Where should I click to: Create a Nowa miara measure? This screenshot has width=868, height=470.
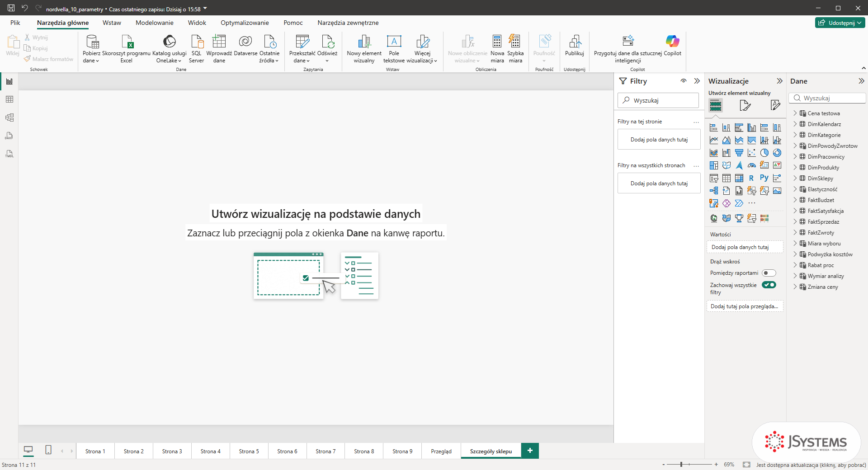(x=497, y=49)
